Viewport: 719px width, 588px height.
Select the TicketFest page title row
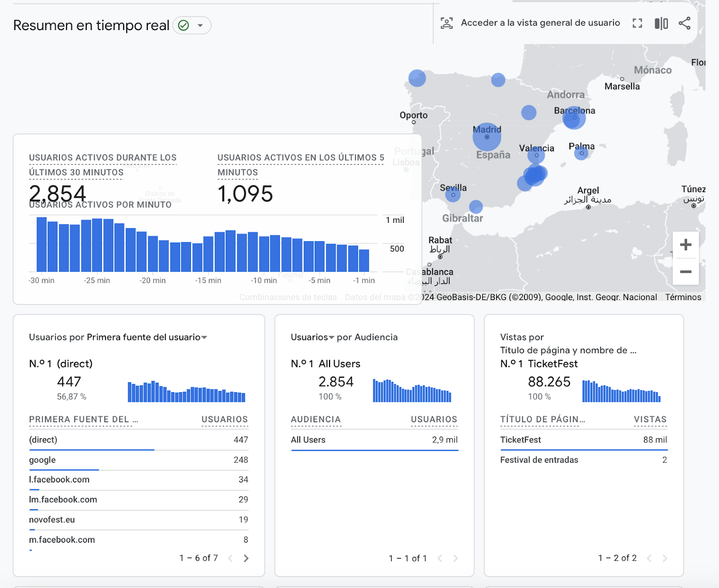point(584,440)
